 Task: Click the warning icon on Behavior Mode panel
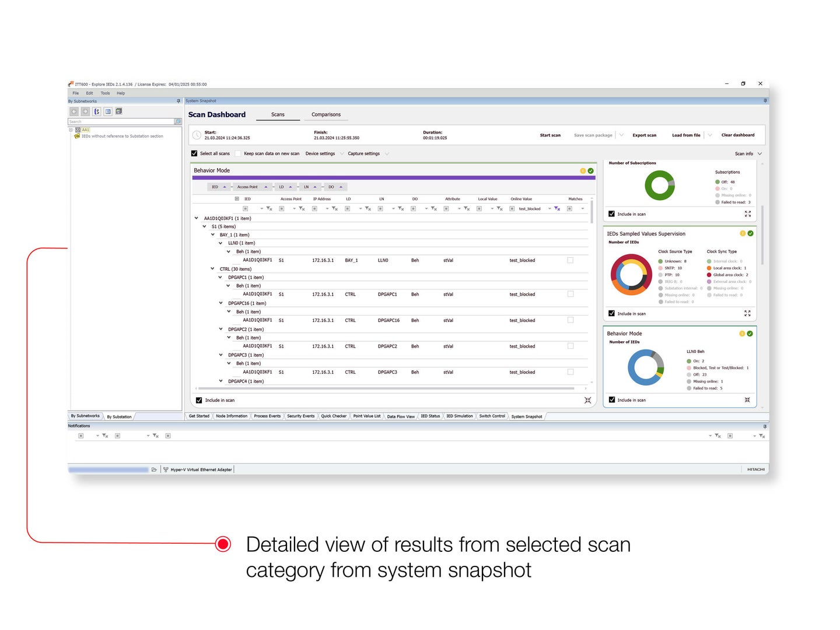coord(584,170)
